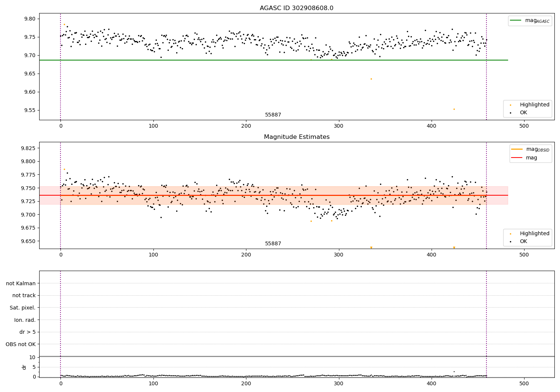Screen dimensions: 560x392
Task: Click the AGASC ID 302908608.0 plot title
Action: point(296,8)
